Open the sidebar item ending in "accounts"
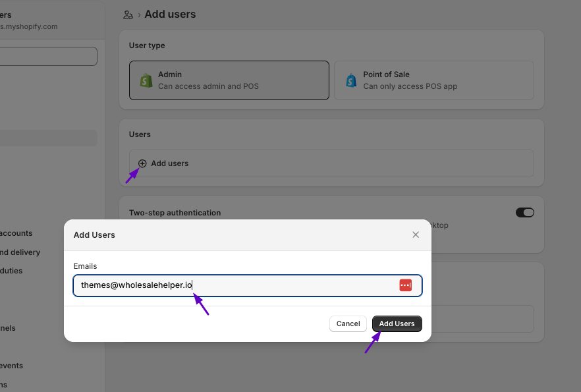The width and height of the screenshot is (581, 392). coord(16,233)
